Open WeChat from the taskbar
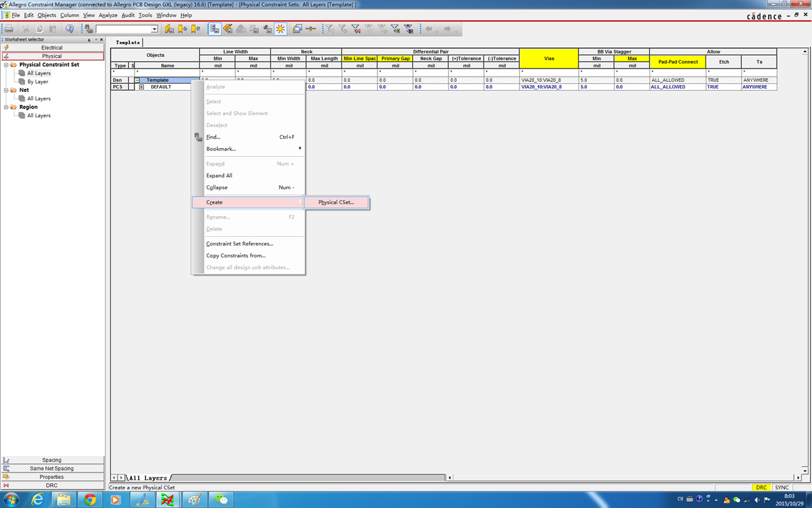This screenshot has width=812, height=508. coord(221,500)
